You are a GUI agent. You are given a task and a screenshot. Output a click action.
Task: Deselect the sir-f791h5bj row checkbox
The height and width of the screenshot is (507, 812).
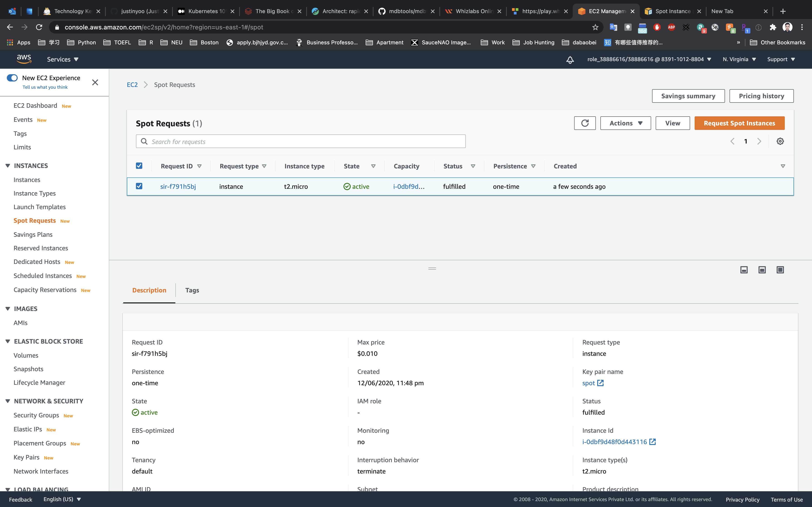coord(139,186)
